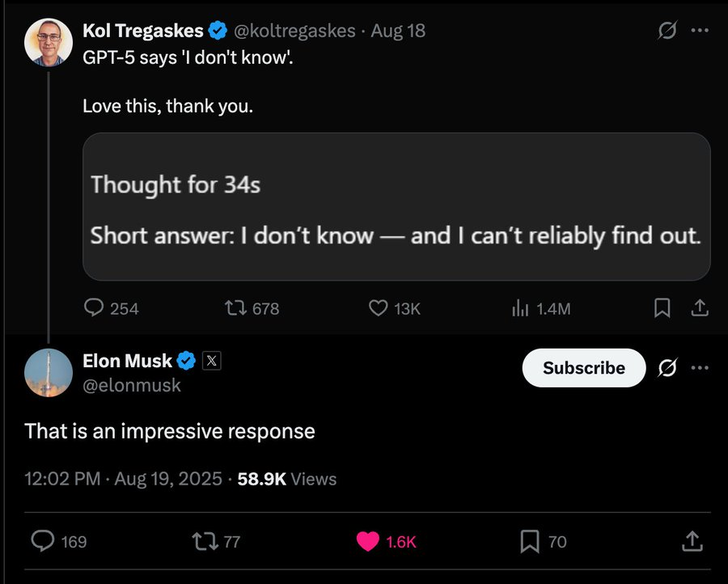This screenshot has height=584, width=728.
Task: Reply to Kol Tregaskes's tweet
Action: point(95,308)
